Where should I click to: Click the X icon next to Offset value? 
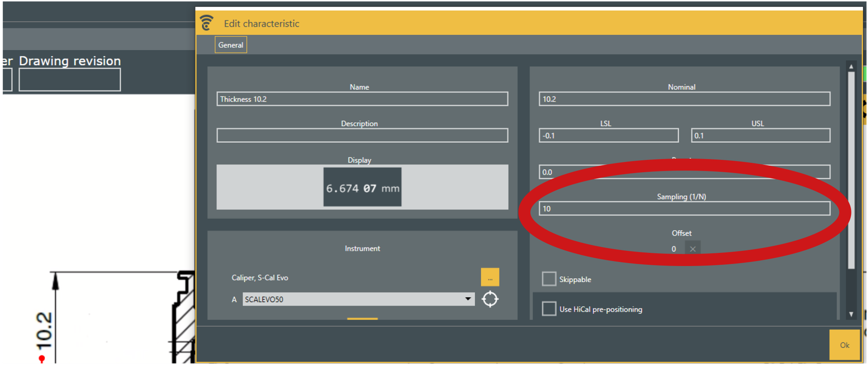click(x=693, y=249)
